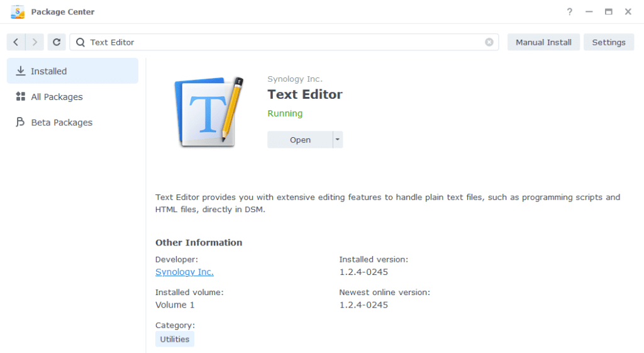The width and height of the screenshot is (644, 353).
Task: Click the Volume 1 installed volume value
Action: point(175,305)
